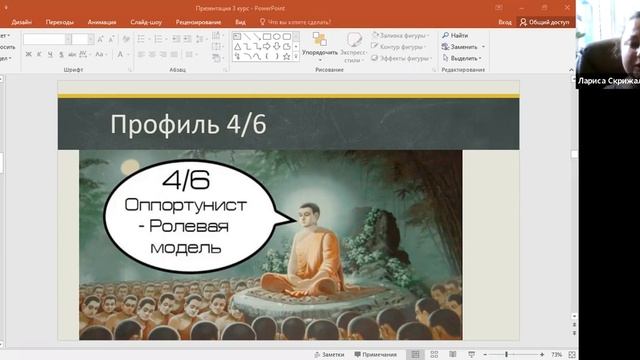Toggle text shadow (S)
This screenshot has width=640, height=360.
pyautogui.click(x=61, y=54)
